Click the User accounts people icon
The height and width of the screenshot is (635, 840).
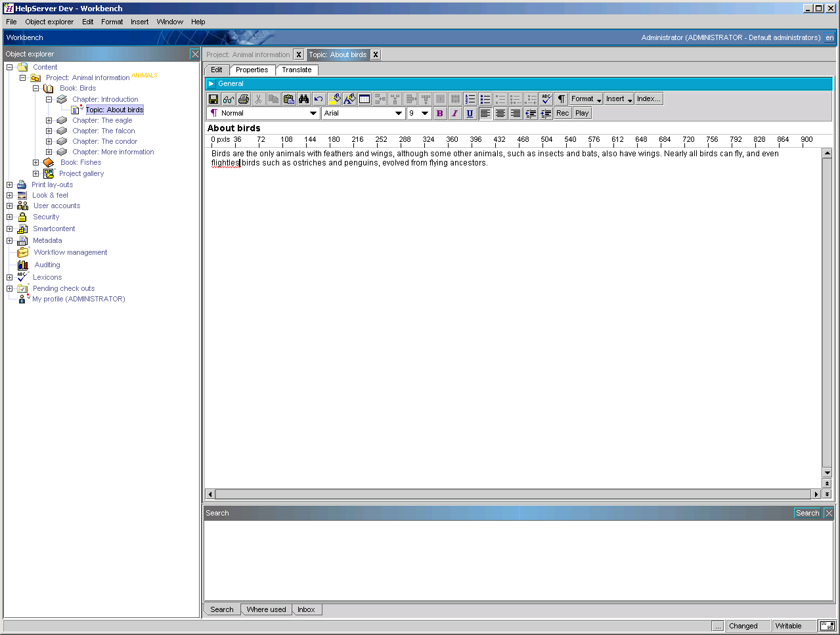coord(22,206)
